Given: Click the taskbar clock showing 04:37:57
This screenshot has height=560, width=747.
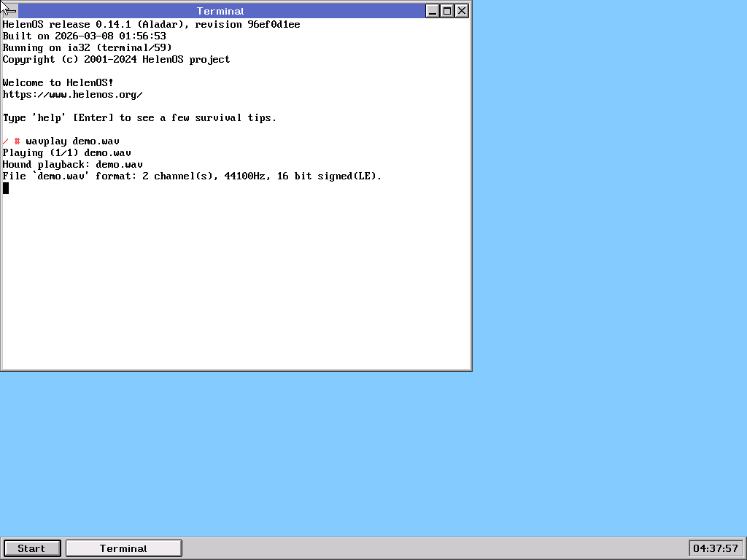Looking at the screenshot, I should pos(715,548).
